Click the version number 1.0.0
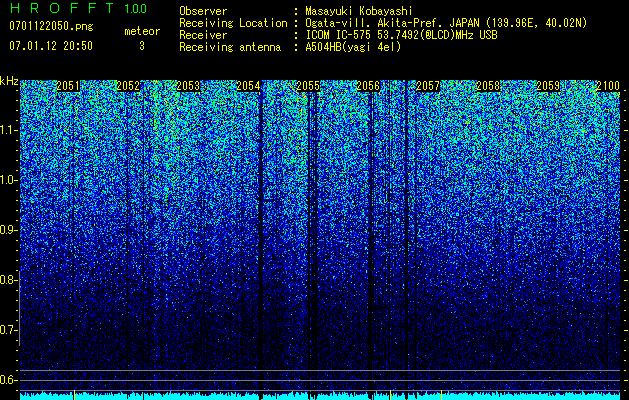The width and height of the screenshot is (629, 400). coord(136,8)
